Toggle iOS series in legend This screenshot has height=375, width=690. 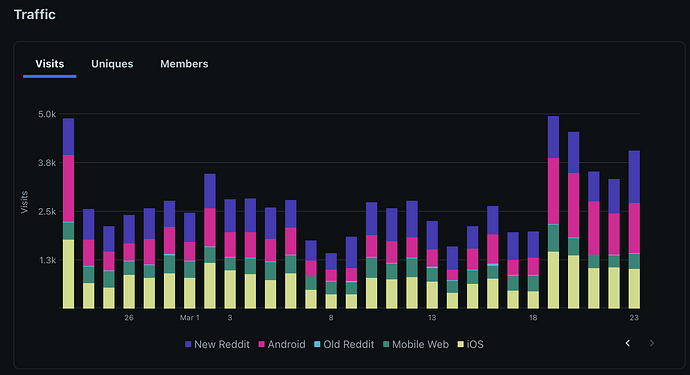pos(470,344)
